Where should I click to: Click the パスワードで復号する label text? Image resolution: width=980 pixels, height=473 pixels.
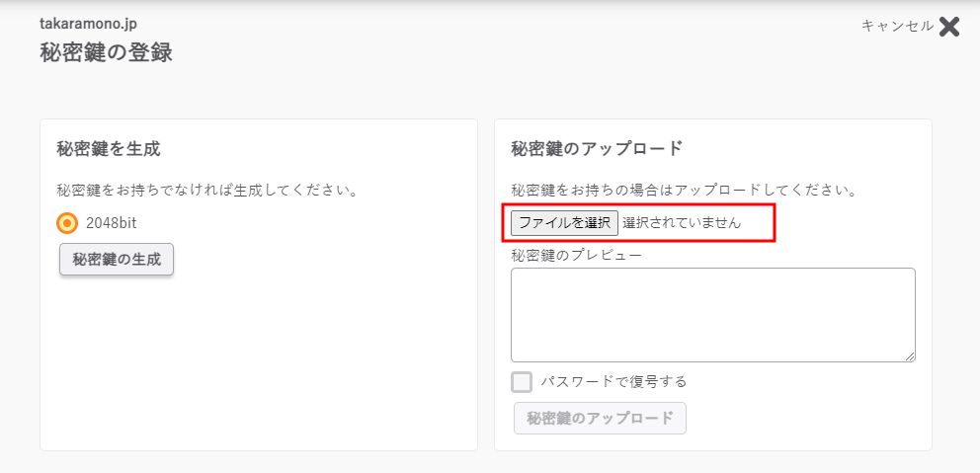click(612, 382)
